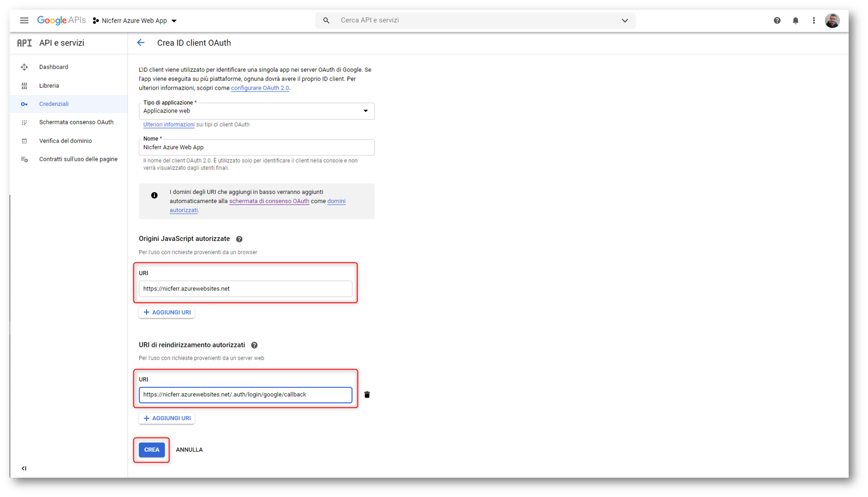Image resolution: width=868 pixels, height=497 pixels.
Task: Open the notifications bell
Action: pyautogui.click(x=796, y=20)
